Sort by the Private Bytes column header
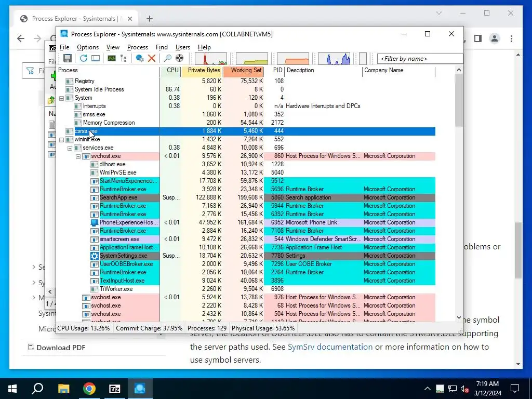Screen dimensions: 532x399 202,70
